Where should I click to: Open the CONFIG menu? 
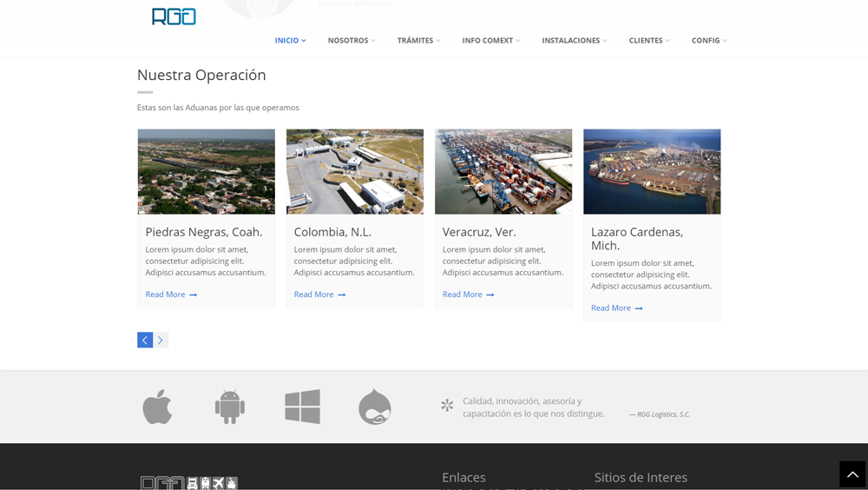click(709, 41)
